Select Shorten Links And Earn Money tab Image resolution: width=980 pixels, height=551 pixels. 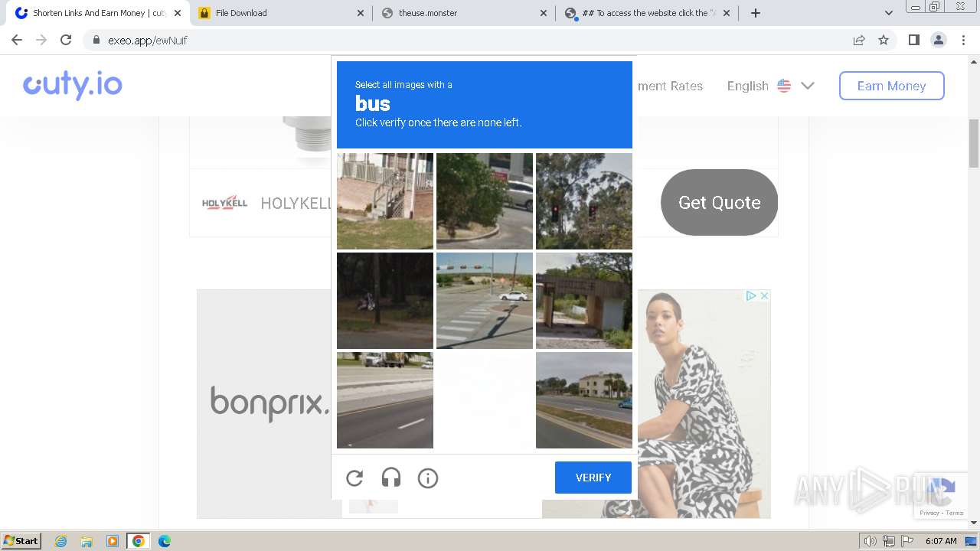98,13
